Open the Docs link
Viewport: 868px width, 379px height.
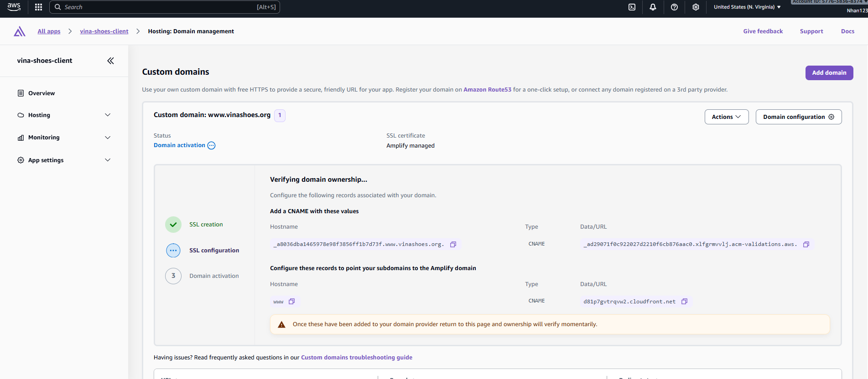coord(847,31)
